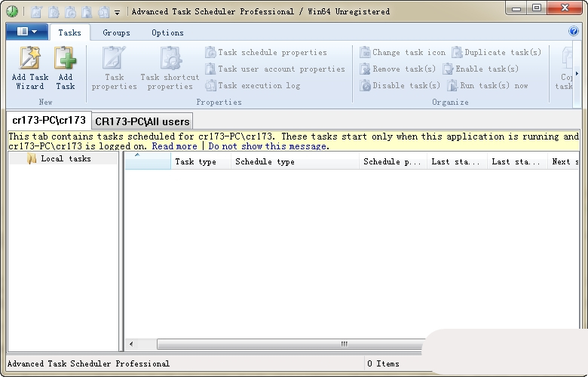The height and width of the screenshot is (377, 588).
Task: Click Change task icon command
Action: (x=403, y=52)
